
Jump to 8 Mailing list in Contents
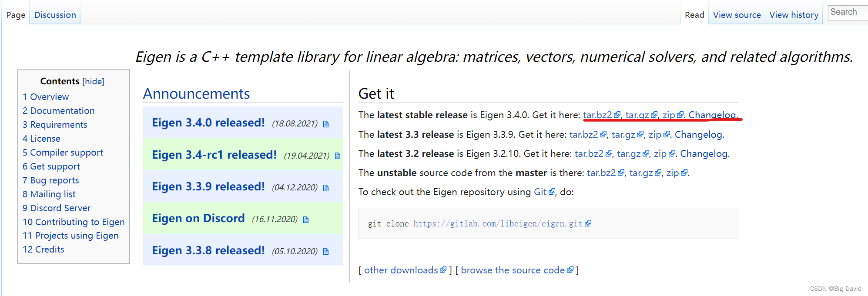49,194
